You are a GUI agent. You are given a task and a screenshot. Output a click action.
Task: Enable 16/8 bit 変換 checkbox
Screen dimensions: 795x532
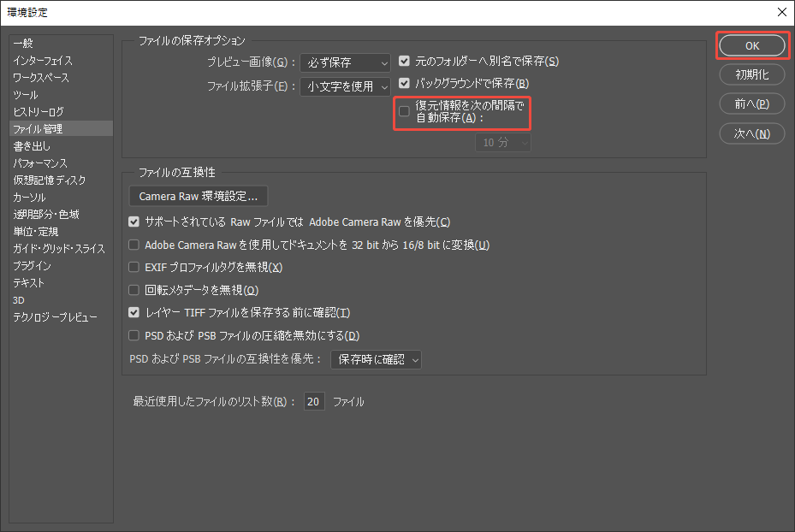pos(134,245)
